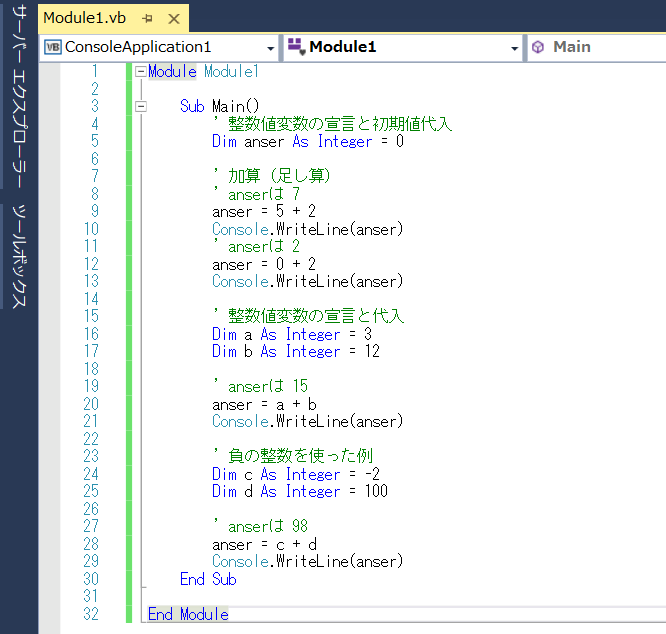Click the Module1 name in first line

point(231,71)
